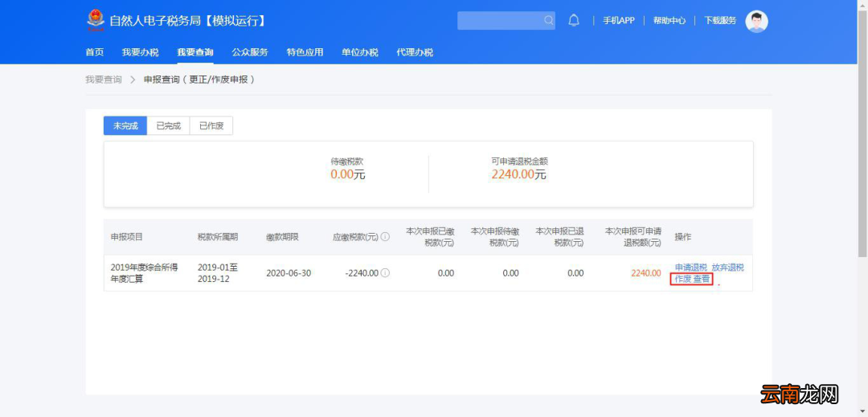Click 本次申报已缴税款(元) column header
This screenshot has height=417, width=868.
pyautogui.click(x=430, y=237)
